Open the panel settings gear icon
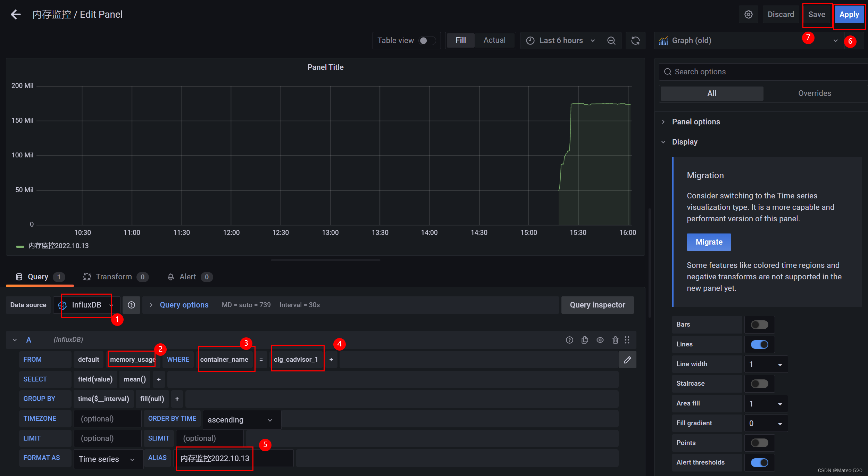 (749, 14)
